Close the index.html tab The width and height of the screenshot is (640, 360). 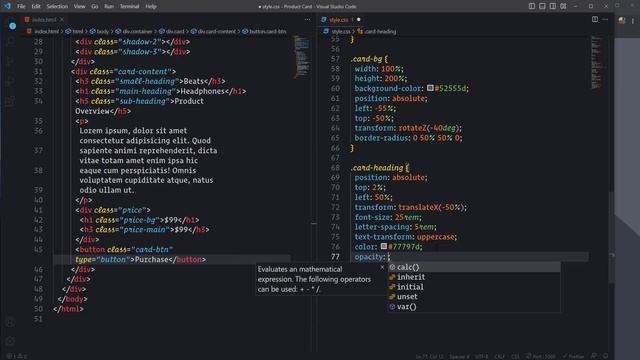[x=62, y=20]
